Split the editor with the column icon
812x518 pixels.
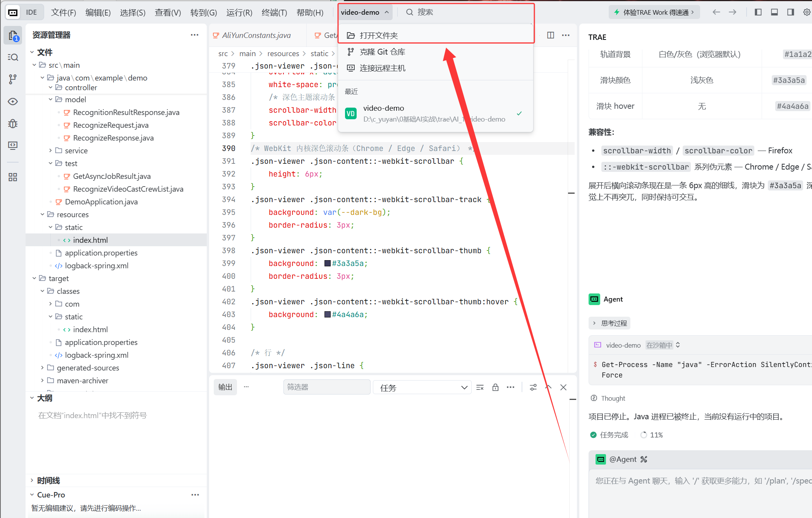coord(551,35)
